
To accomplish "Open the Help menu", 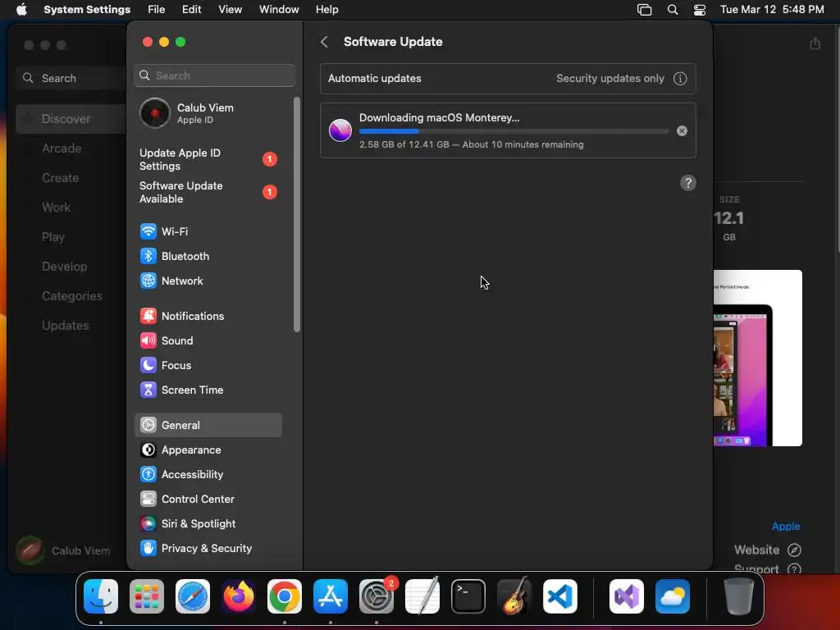I will tap(326, 10).
